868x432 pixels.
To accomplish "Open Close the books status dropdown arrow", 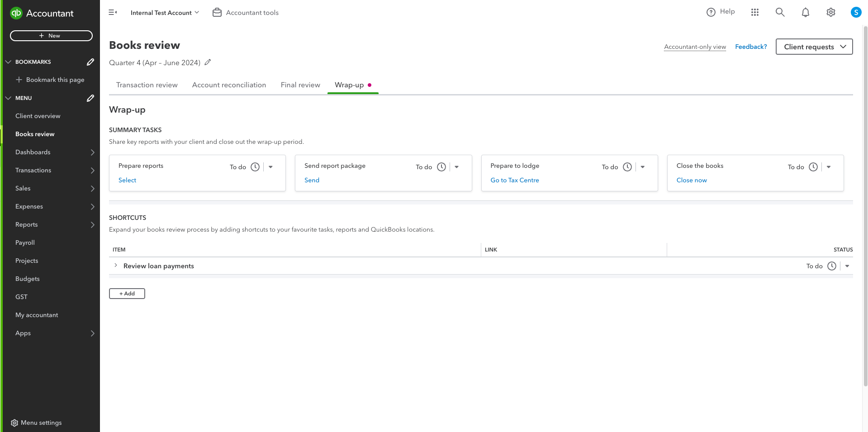I will [x=829, y=167].
